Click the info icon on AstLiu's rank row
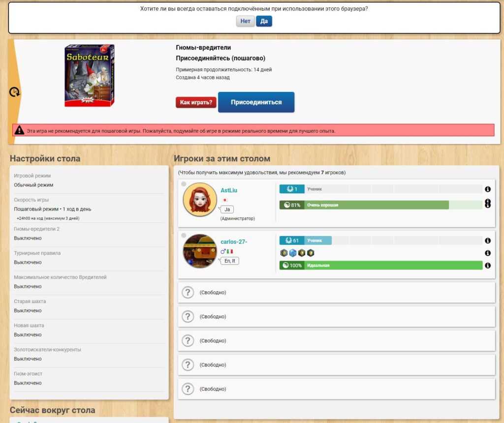Viewport: 504px width, 423px height. 487,189
